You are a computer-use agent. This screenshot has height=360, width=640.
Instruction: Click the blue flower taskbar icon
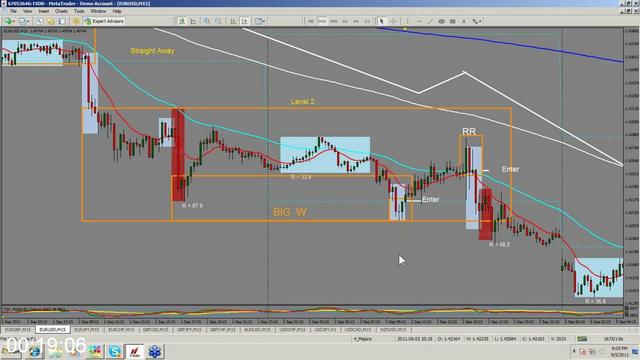[155, 351]
